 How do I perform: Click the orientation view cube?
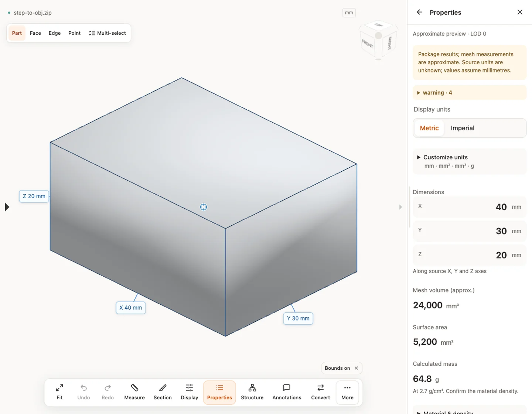click(378, 40)
